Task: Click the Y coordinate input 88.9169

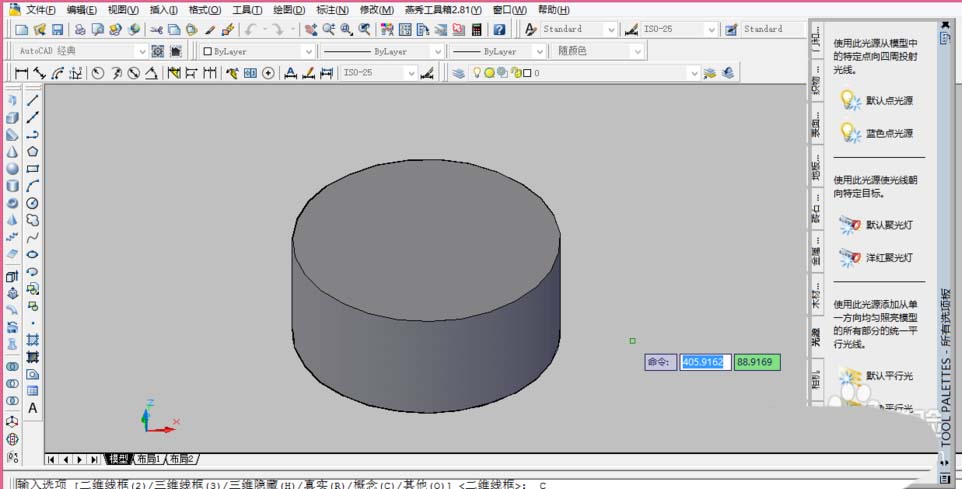Action: click(x=757, y=362)
